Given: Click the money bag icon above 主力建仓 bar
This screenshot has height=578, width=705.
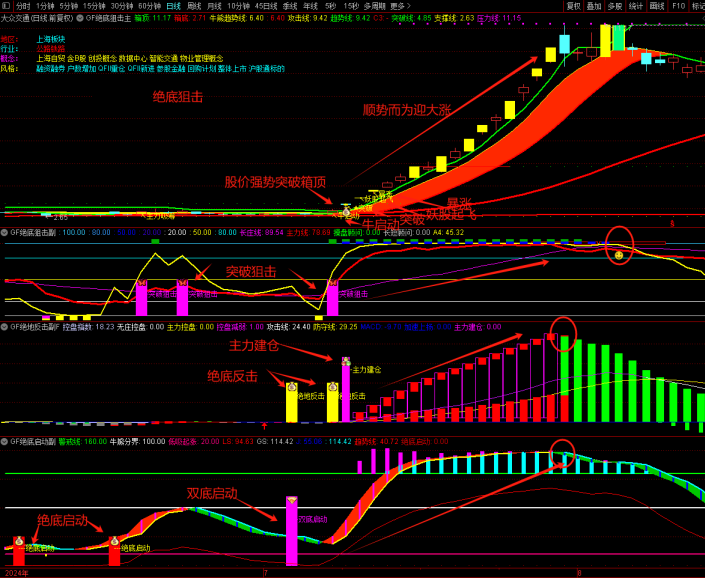Looking at the screenshot, I should pos(346,361).
